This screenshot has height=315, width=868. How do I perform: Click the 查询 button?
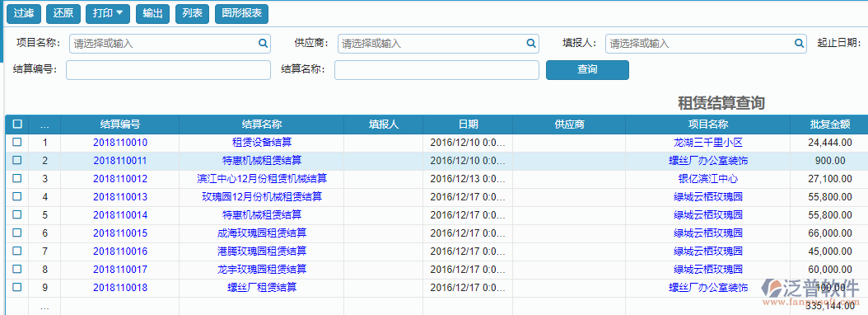587,70
